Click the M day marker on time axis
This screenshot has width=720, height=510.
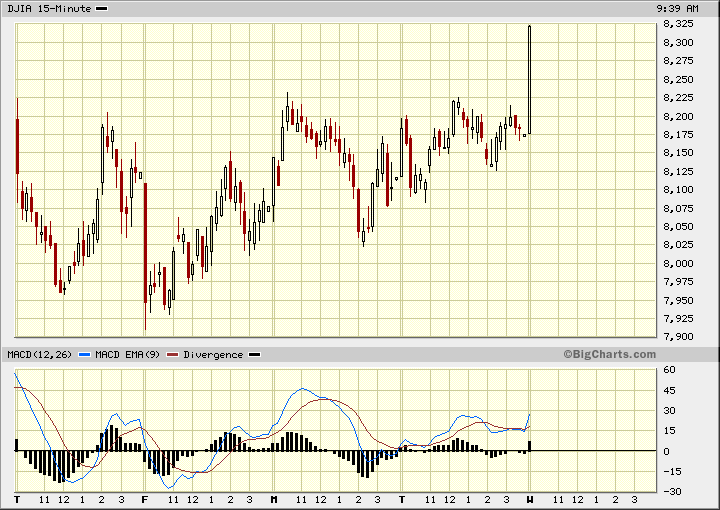tap(274, 498)
